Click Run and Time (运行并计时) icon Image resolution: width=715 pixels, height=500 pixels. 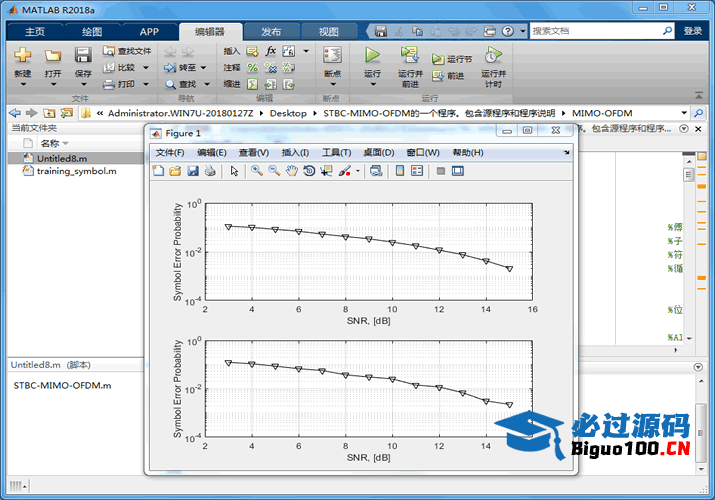point(493,55)
